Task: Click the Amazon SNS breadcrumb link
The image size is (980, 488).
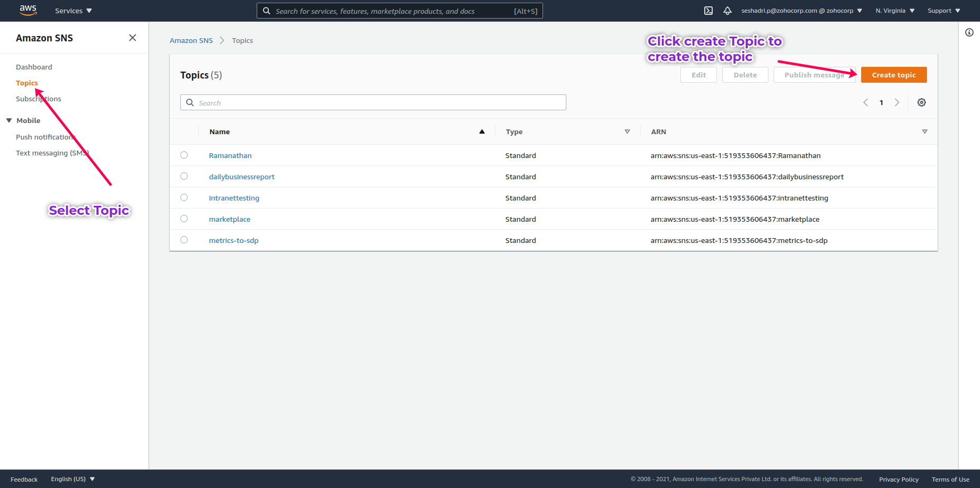Action: coord(191,40)
